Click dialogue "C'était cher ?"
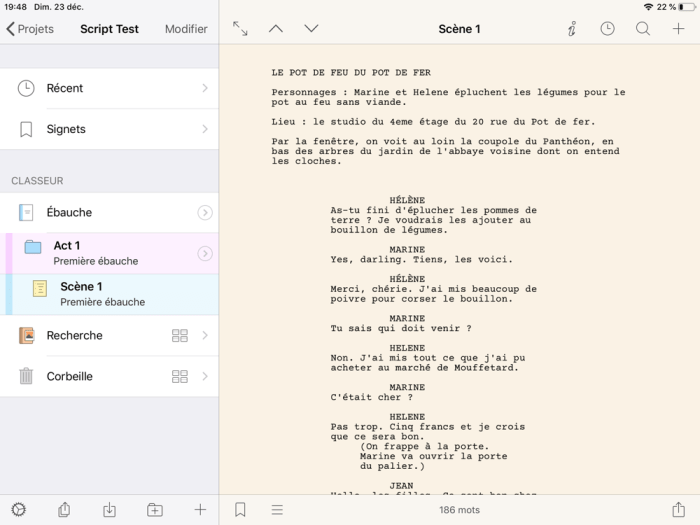Screen dimensions: 700x525 (x=371, y=397)
